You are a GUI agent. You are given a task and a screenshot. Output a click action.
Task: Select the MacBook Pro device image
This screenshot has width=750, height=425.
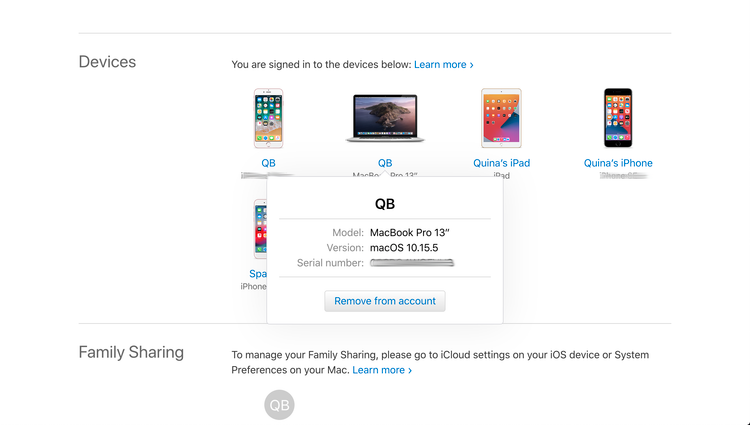(385, 120)
